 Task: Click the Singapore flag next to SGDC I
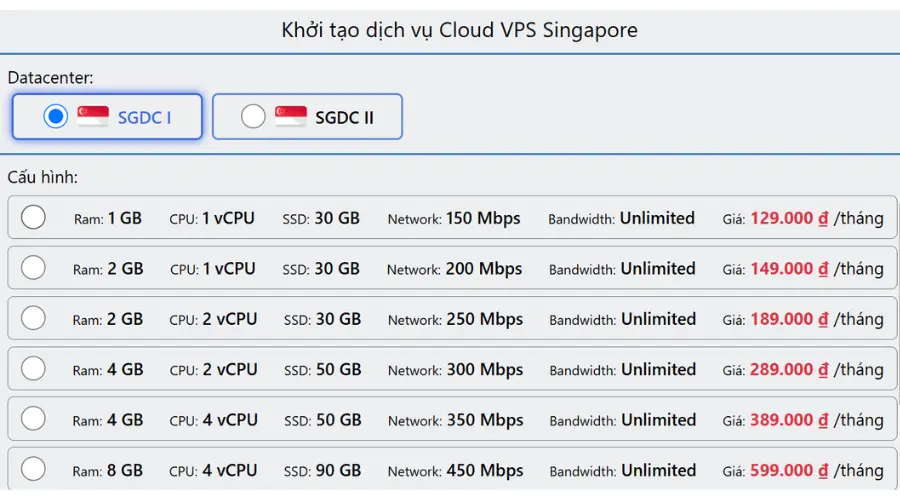click(x=93, y=117)
